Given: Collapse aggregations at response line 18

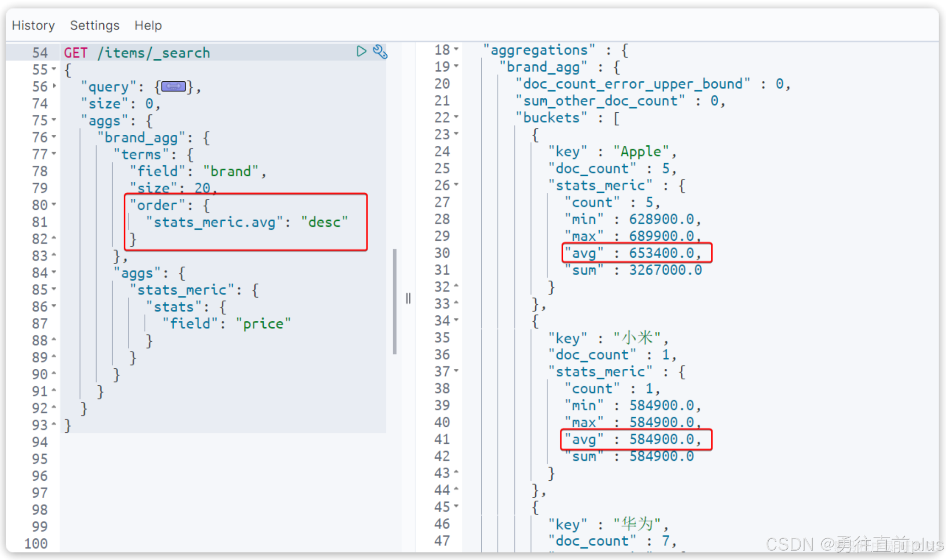Looking at the screenshot, I should coord(456,49).
